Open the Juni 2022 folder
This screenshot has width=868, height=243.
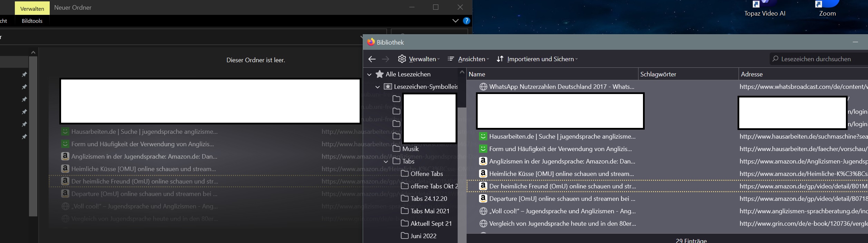[x=419, y=236]
